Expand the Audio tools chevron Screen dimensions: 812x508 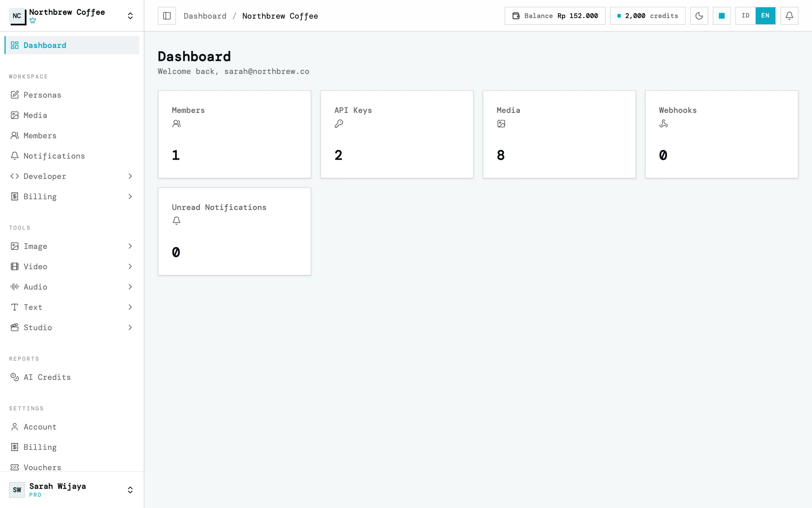pos(130,287)
